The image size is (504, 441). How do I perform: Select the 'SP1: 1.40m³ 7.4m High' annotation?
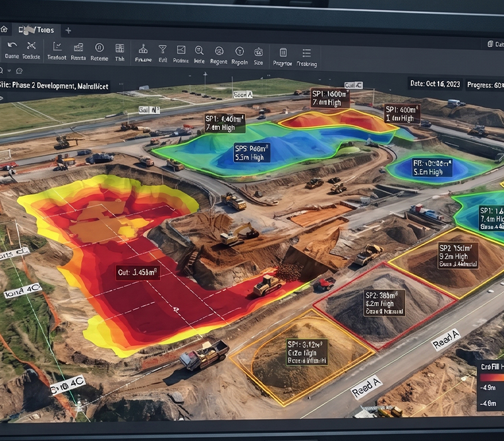coord(225,123)
